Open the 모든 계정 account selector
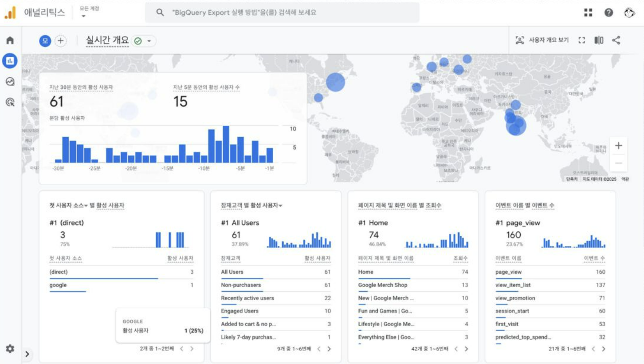Screen dimensions: 644x364 click(x=89, y=12)
